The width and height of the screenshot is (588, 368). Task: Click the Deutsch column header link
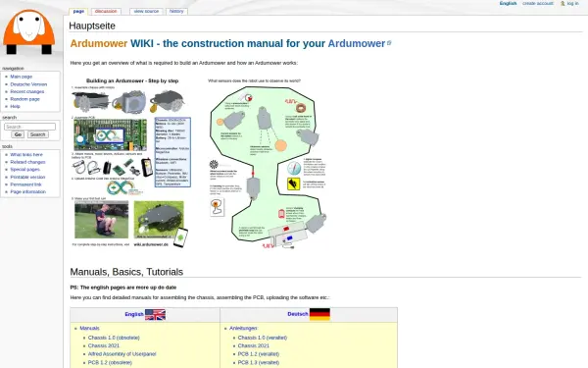click(x=298, y=314)
